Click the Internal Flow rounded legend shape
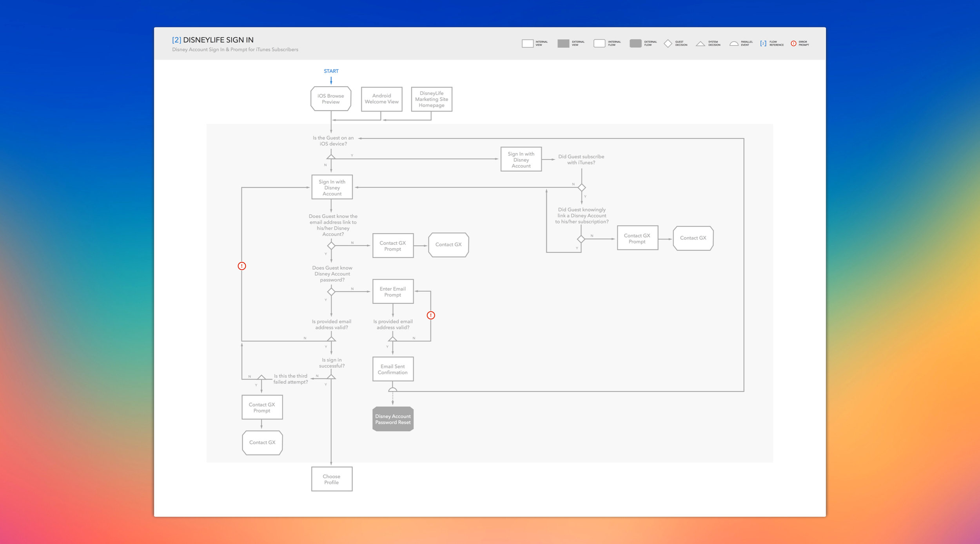This screenshot has height=544, width=980. coord(599,43)
